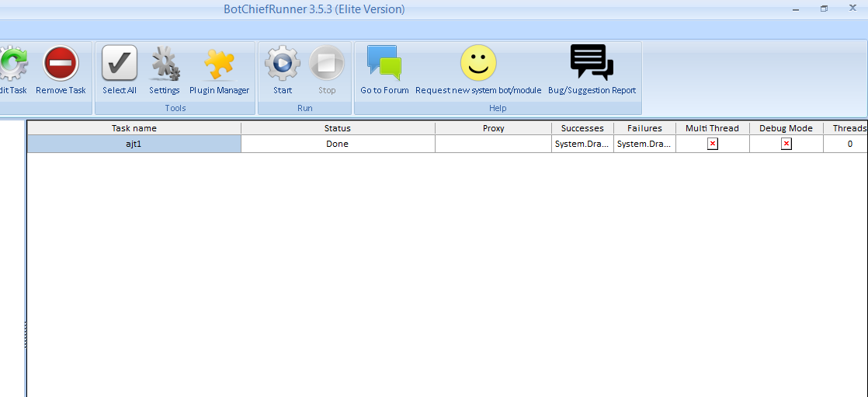The height and width of the screenshot is (397, 868).
Task: Maximize the BotChiefRunner window
Action: [x=824, y=9]
